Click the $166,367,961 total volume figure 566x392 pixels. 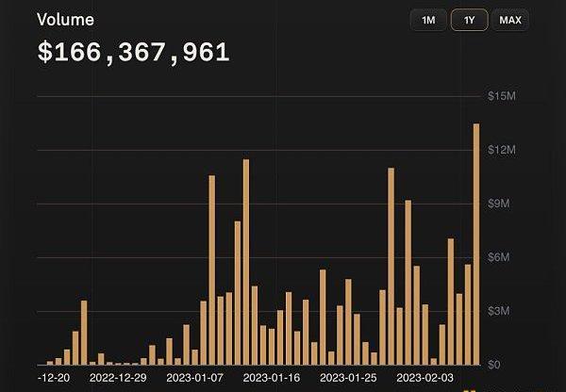point(133,52)
